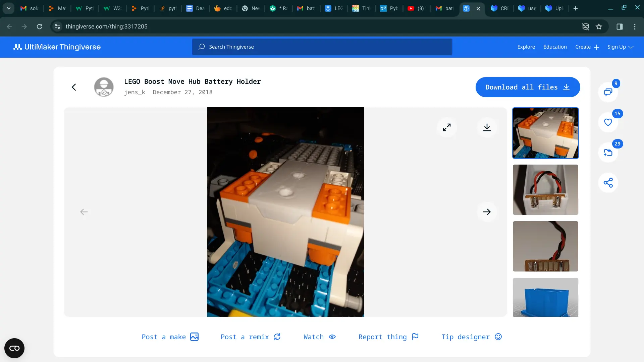This screenshot has width=644, height=362.
Task: Click the browser back arrow
Action: (x=9, y=26)
